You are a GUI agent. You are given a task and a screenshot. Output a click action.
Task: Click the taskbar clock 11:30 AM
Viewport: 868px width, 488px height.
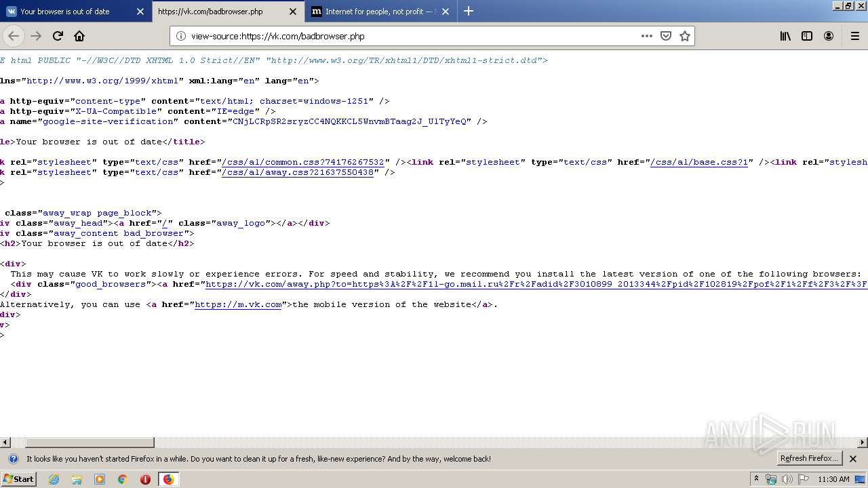(x=834, y=479)
